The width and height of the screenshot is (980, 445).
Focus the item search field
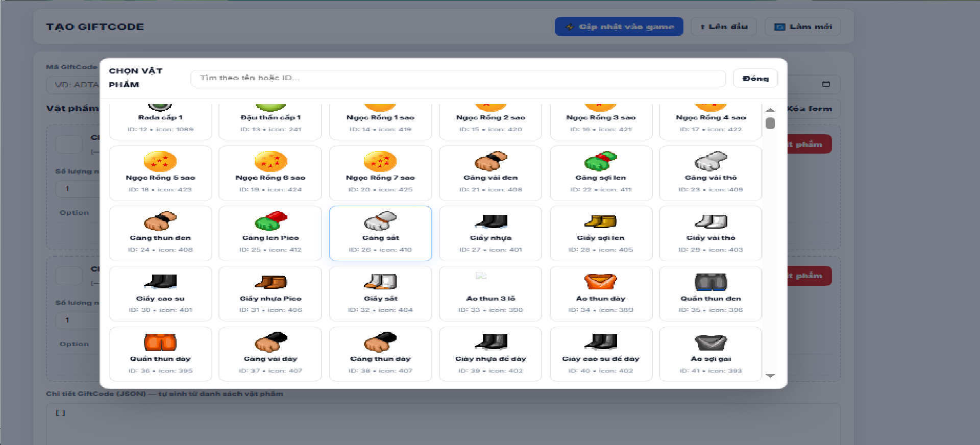click(458, 78)
